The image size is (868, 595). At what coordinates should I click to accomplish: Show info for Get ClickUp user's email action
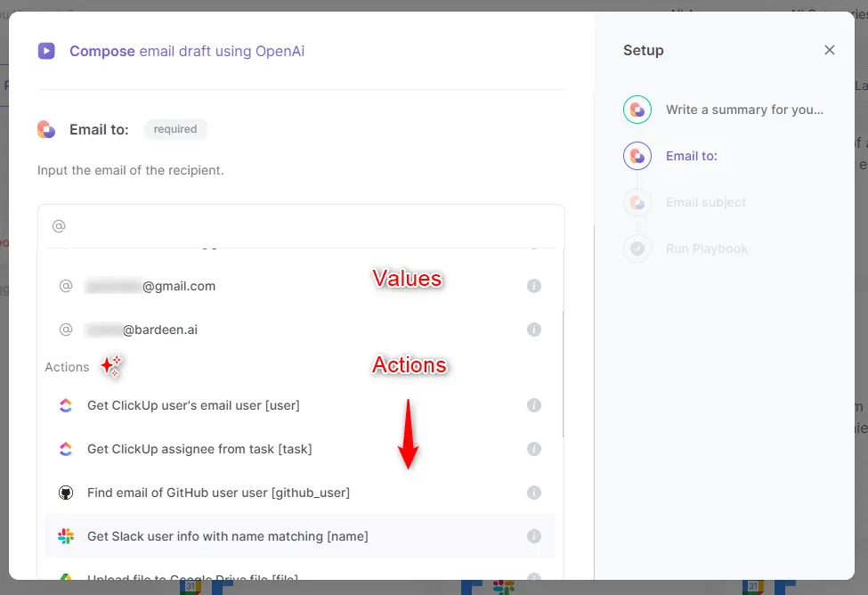pos(533,405)
